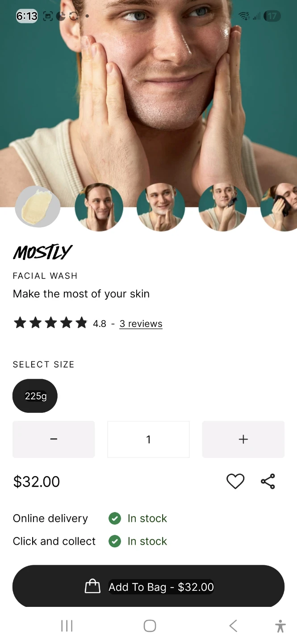
Task: Tap the shopping bag icon in Add To Bag
Action: tap(92, 586)
